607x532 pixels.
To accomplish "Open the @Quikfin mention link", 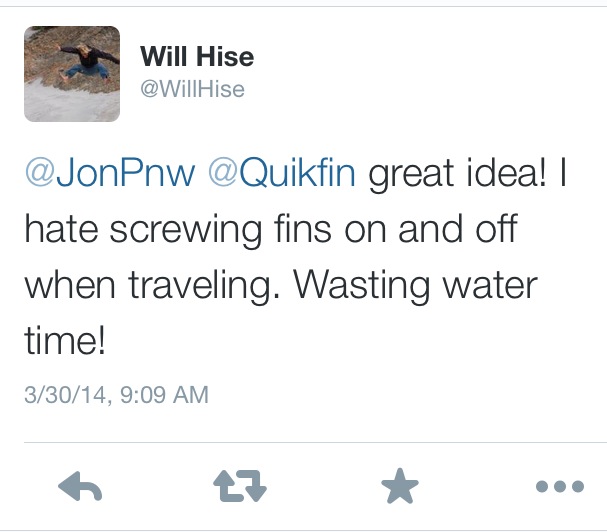I will coord(282,173).
